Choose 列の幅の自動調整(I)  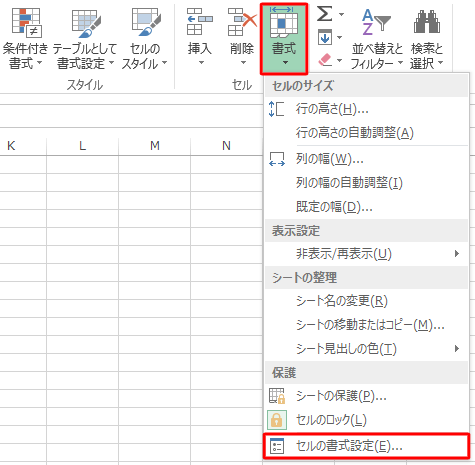[367, 183]
